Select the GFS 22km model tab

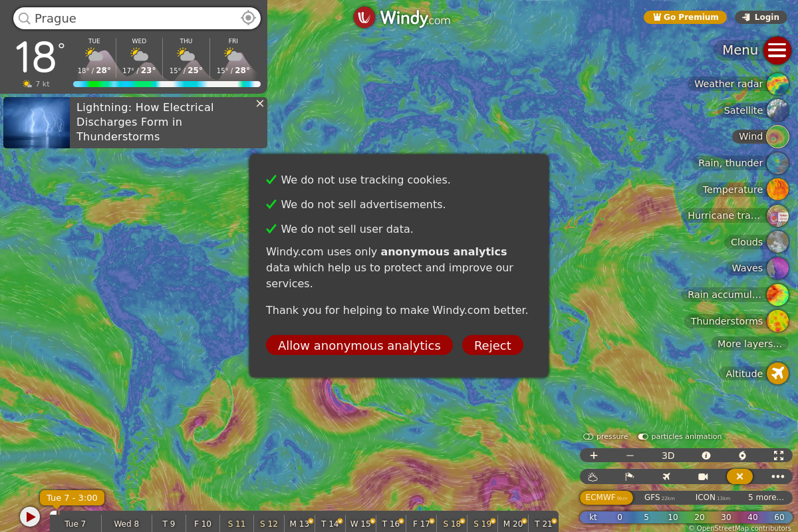(659, 497)
